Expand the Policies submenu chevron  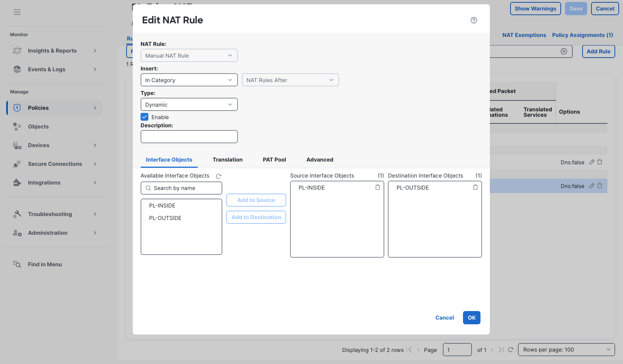(95, 108)
